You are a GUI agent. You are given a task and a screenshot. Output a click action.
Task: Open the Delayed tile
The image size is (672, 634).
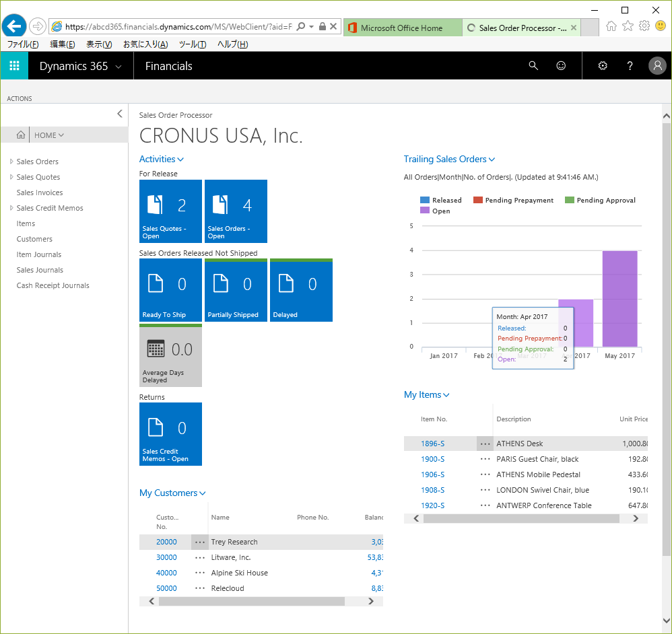(301, 290)
